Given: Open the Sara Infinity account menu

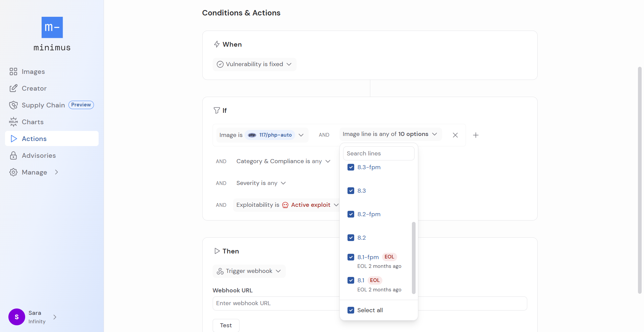Looking at the screenshot, I should click(33, 317).
